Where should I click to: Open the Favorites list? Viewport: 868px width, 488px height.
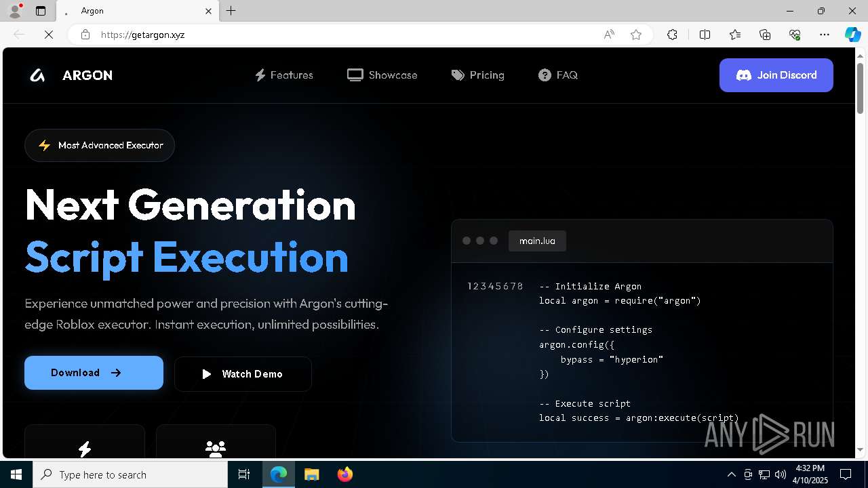735,35
